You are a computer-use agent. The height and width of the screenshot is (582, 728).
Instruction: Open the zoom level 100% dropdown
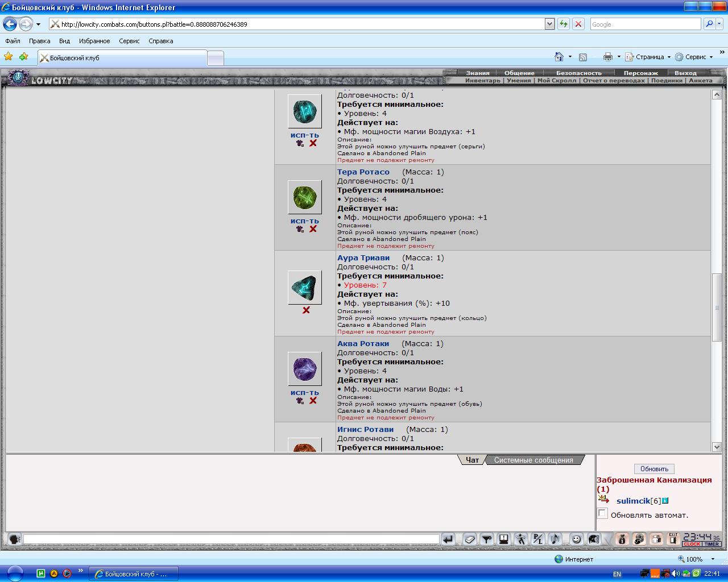coord(713,559)
